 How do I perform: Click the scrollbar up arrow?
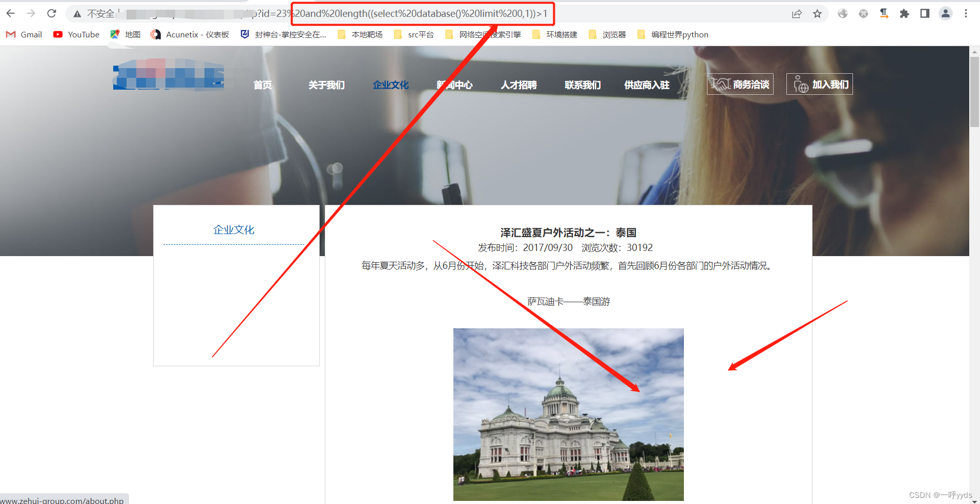click(x=974, y=52)
